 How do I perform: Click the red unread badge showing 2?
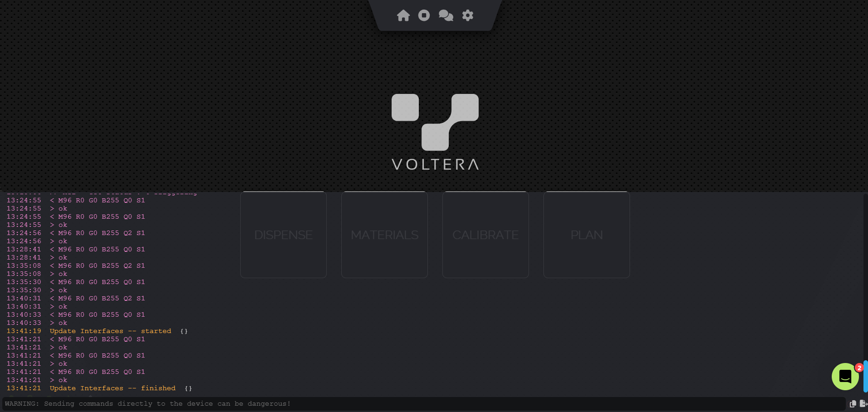(859, 368)
